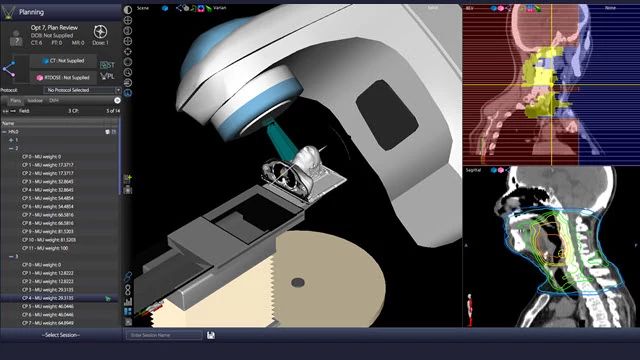Image resolution: width=640 pixels, height=360 pixels.
Task: Click the green beam indicator on CP 4 row
Action: [x=108, y=298]
